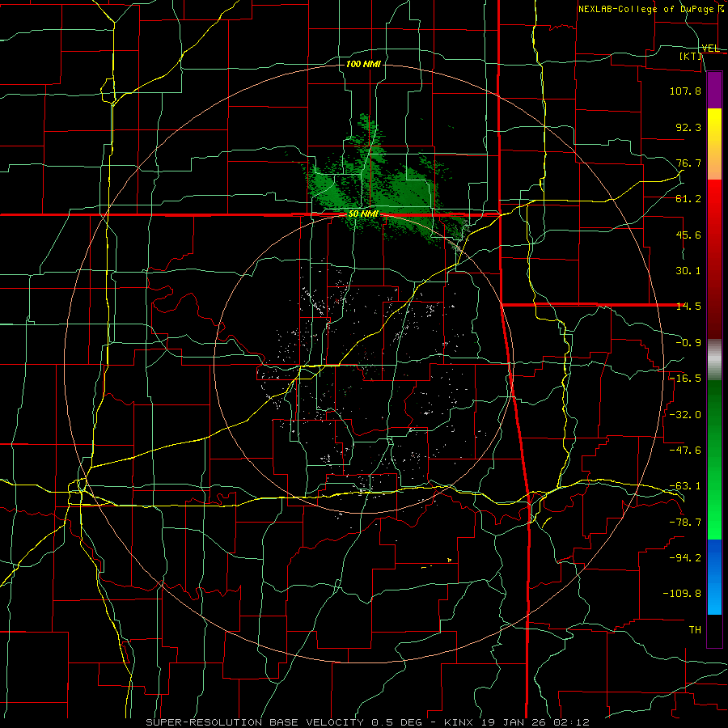Click the product title caption at bottom

click(368, 722)
